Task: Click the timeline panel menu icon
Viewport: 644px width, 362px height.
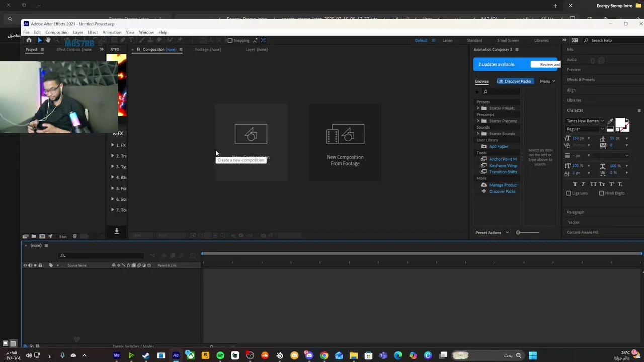Action: [x=46, y=246]
